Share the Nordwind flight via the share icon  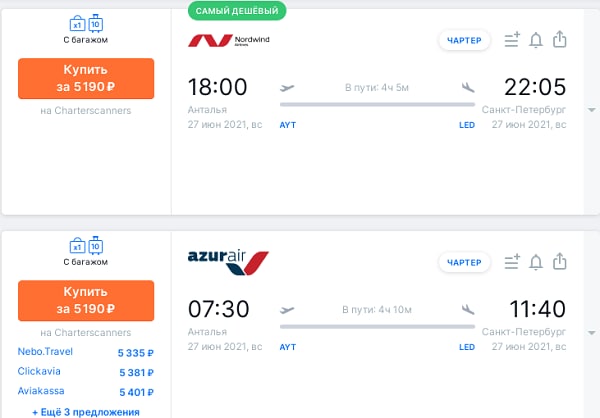pyautogui.click(x=559, y=39)
